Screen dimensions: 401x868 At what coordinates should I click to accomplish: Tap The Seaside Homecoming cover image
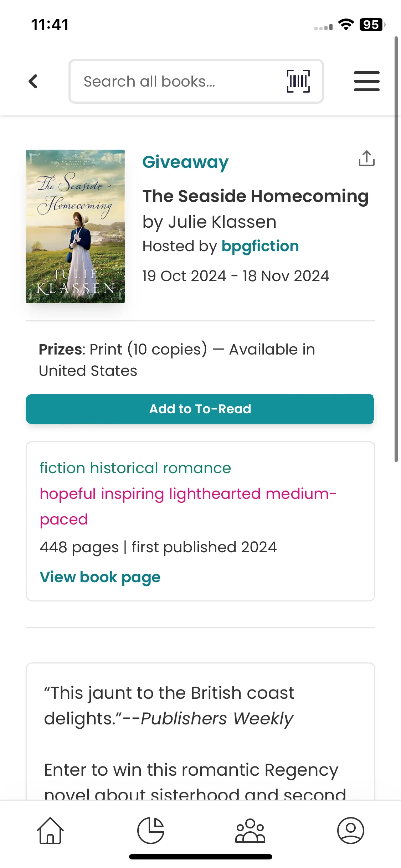click(75, 227)
